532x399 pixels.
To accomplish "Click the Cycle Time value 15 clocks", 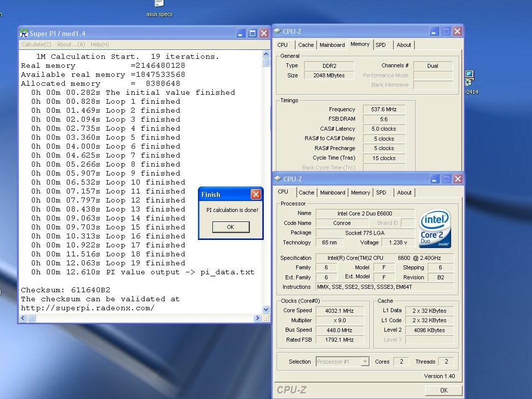I will click(384, 158).
